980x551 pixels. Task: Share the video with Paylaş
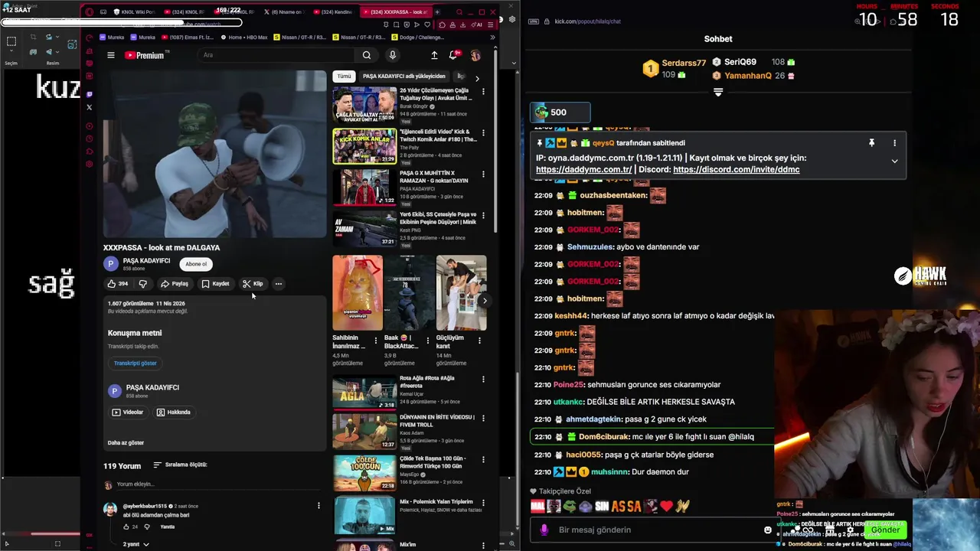(x=175, y=284)
